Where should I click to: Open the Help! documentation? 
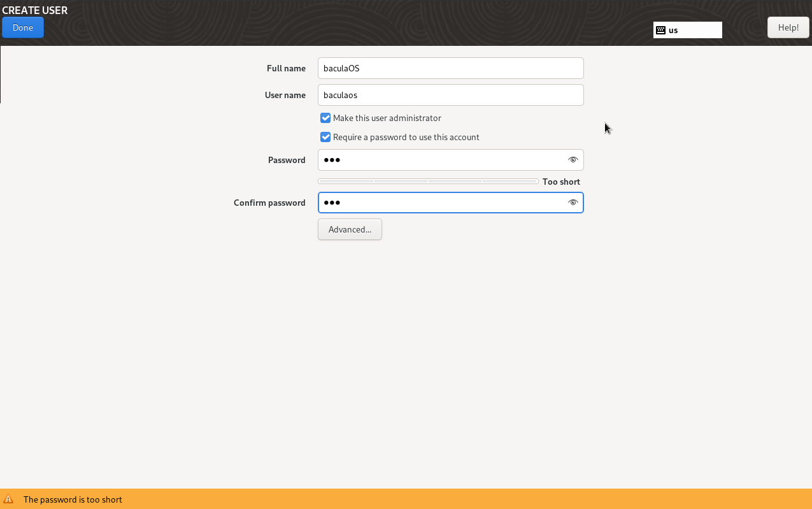tap(788, 27)
